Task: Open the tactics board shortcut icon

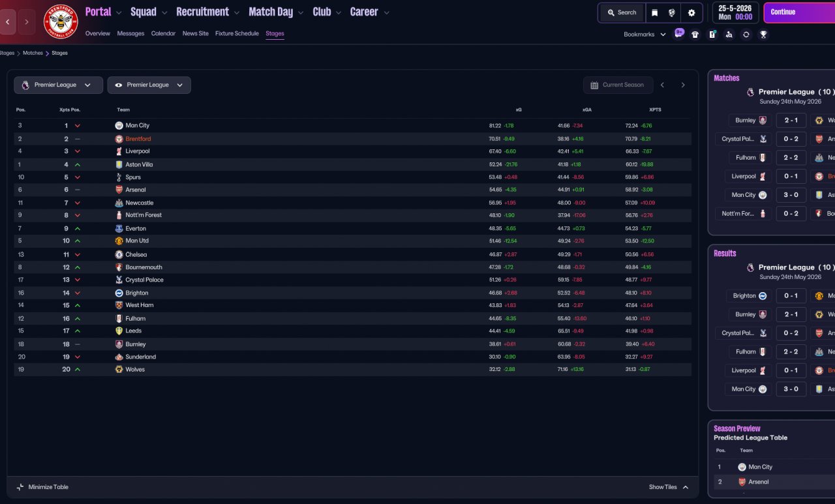Action: [x=712, y=35]
